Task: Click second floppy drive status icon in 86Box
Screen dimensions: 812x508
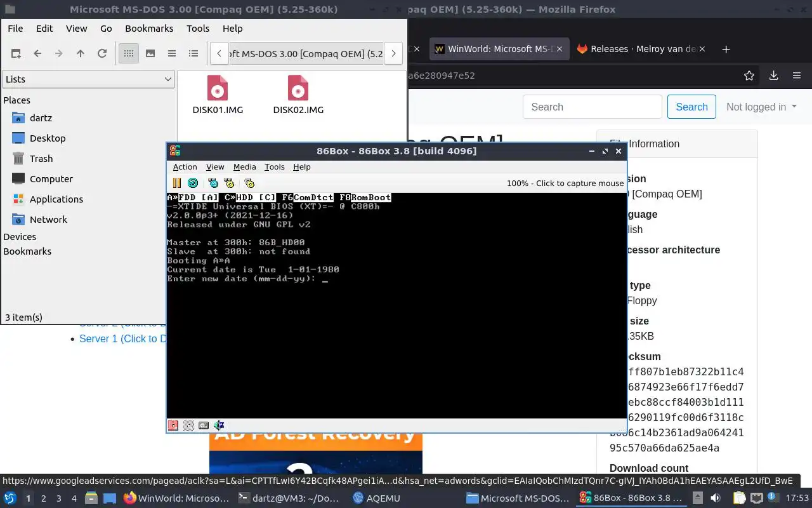Action: pos(188,425)
